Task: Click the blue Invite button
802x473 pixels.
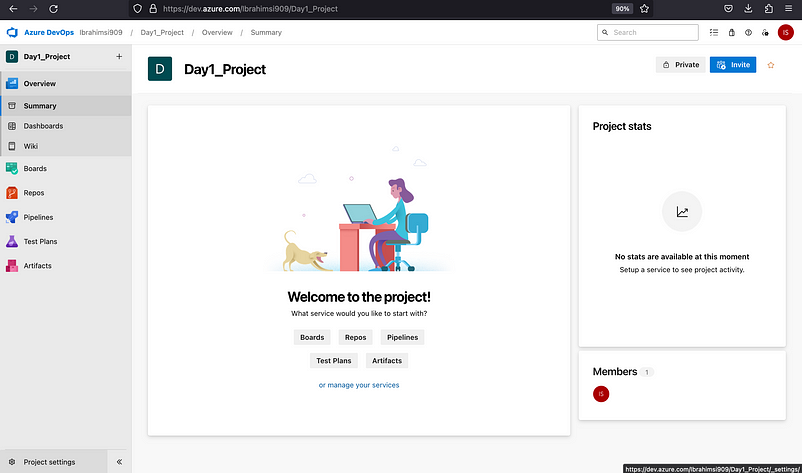Action: 733,65
